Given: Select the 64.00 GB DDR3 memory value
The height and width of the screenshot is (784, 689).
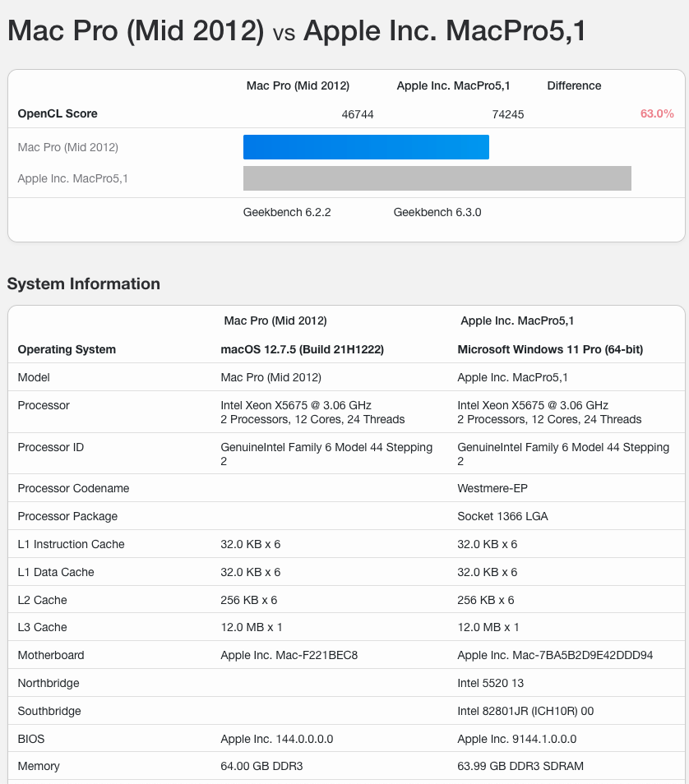Looking at the screenshot, I should click(262, 766).
